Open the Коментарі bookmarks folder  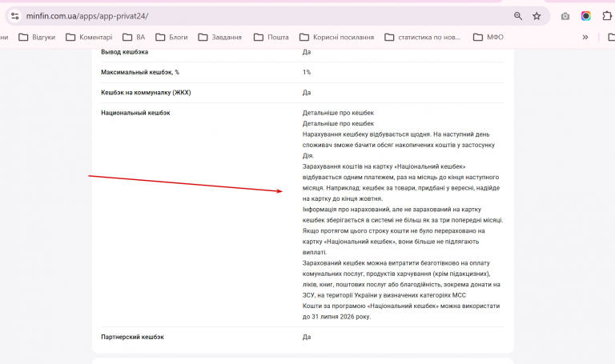89,38
